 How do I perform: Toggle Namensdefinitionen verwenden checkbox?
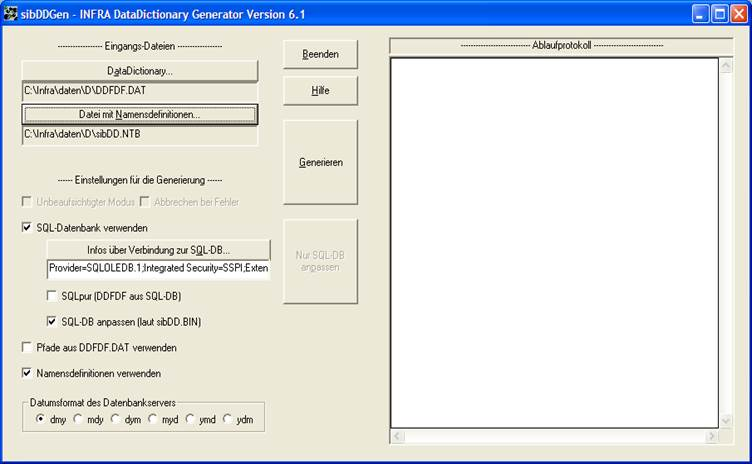28,373
